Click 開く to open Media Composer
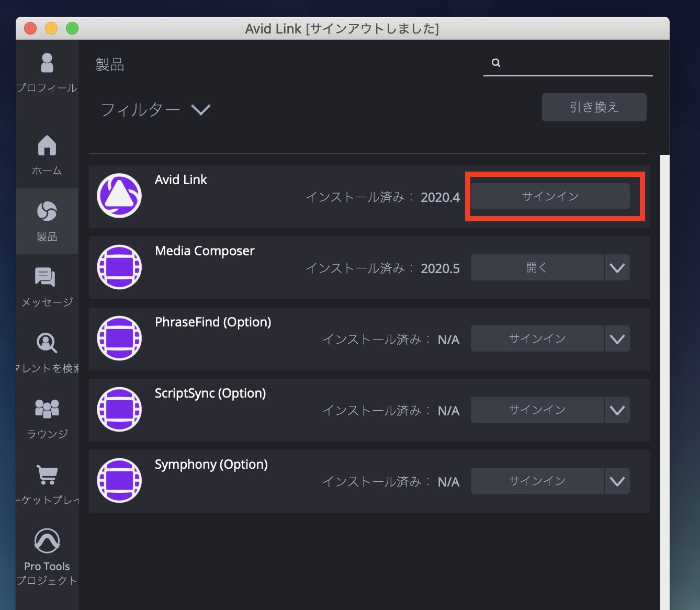Screen dimensions: 700x610 pos(537,268)
